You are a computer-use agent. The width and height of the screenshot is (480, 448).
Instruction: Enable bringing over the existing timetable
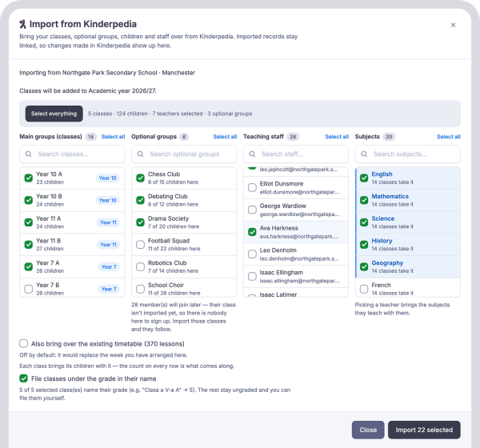coord(23,343)
